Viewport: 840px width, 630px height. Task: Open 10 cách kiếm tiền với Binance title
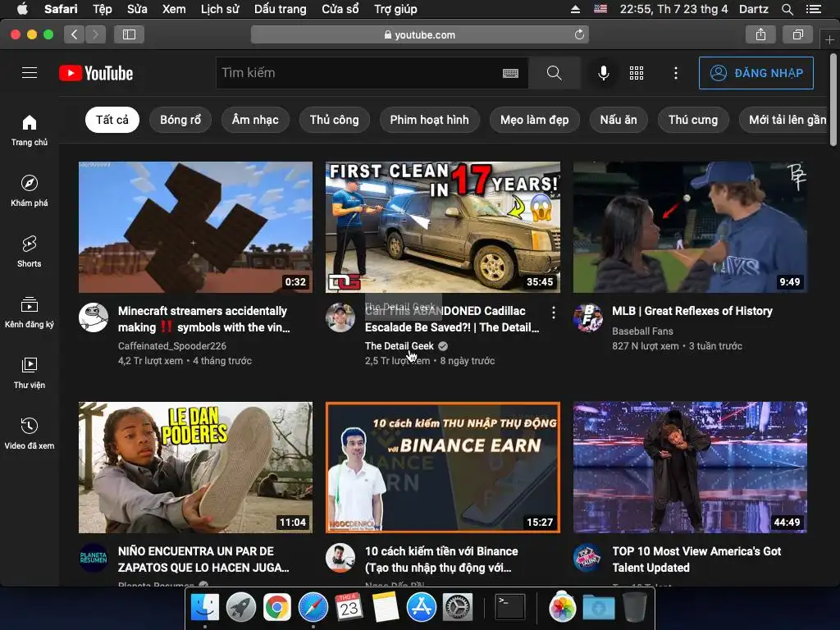point(441,559)
